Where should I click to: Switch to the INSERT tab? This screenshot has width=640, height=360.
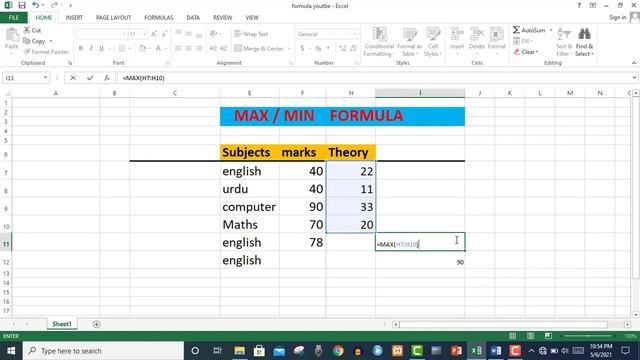(x=74, y=18)
